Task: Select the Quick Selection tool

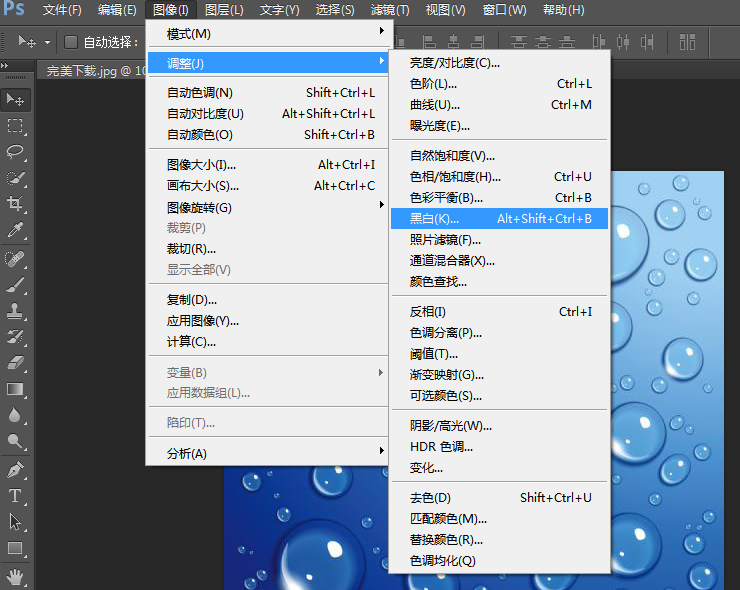Action: click(15, 177)
